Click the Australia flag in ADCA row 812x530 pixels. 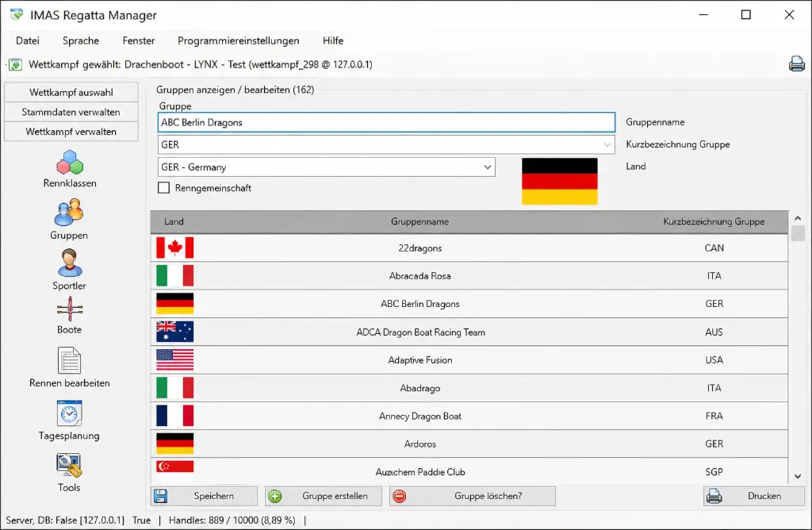(x=175, y=332)
